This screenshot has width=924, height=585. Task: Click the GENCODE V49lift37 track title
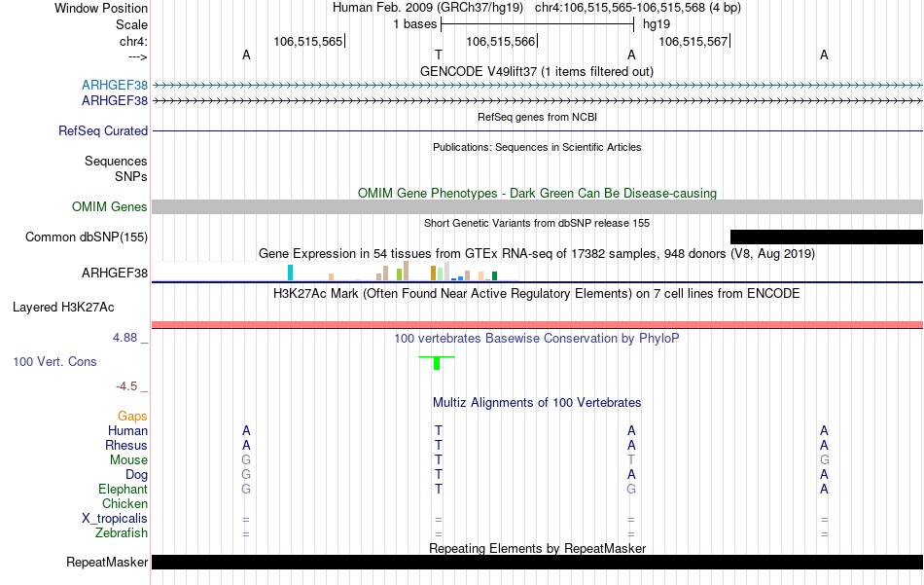(x=536, y=71)
